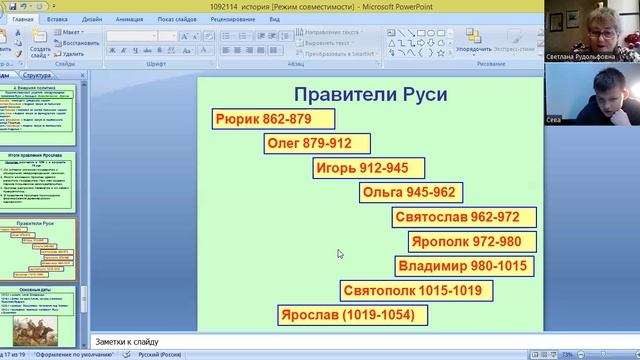Open Align text (Выровнять текст) dropdown

coord(324,43)
